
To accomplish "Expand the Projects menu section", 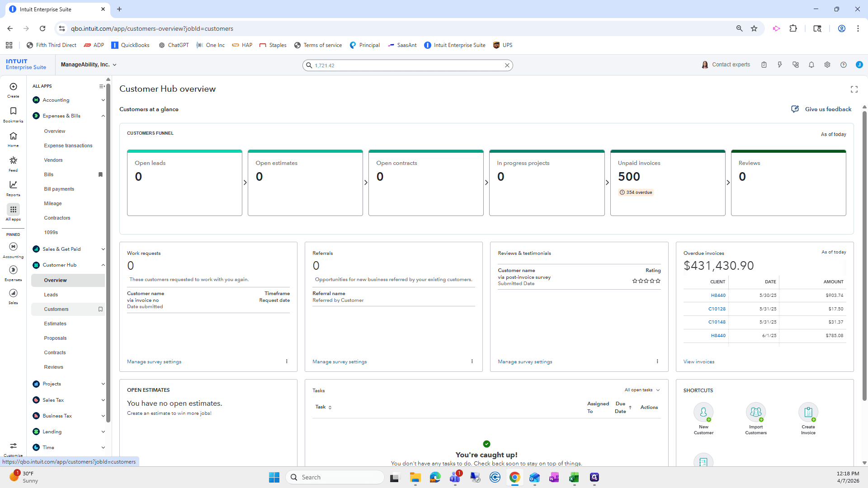I will pyautogui.click(x=103, y=384).
